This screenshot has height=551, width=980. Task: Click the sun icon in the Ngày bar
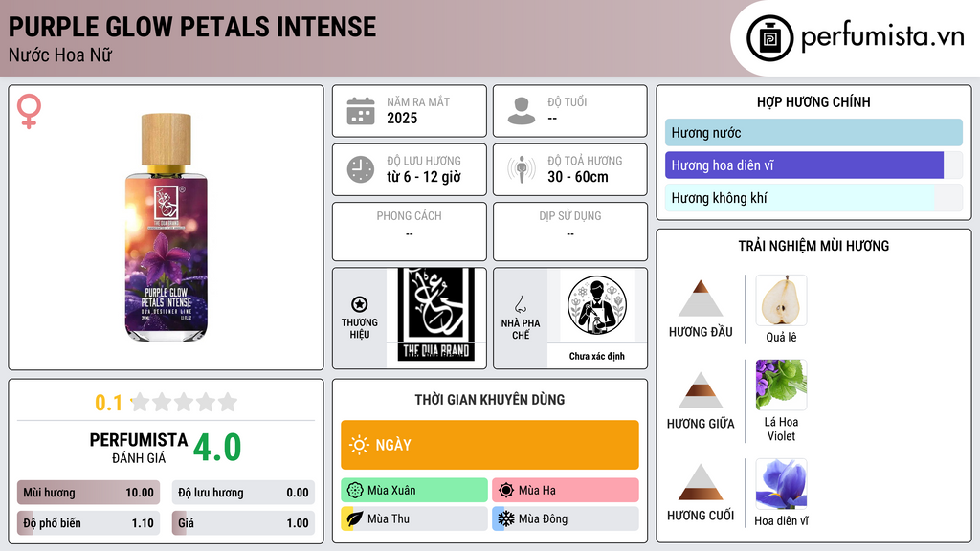pyautogui.click(x=360, y=445)
